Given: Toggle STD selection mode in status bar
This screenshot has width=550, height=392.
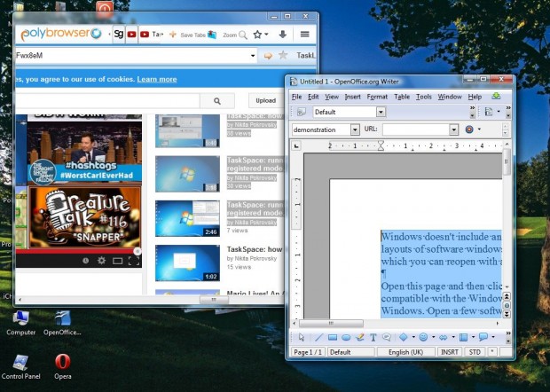Looking at the screenshot, I should [x=475, y=352].
